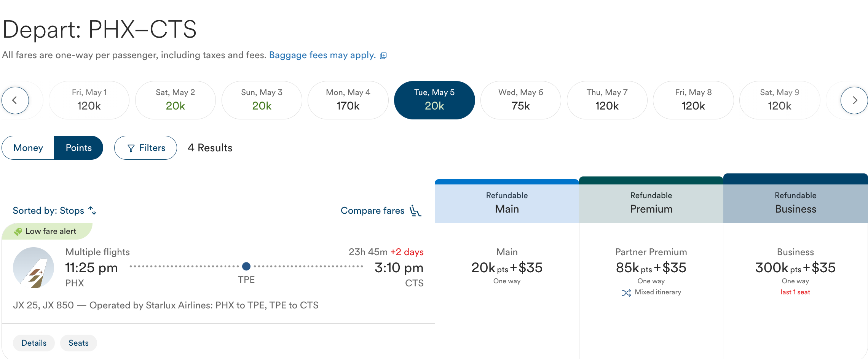
Task: Choose the Main fare 20k pts +$35
Action: point(507,268)
